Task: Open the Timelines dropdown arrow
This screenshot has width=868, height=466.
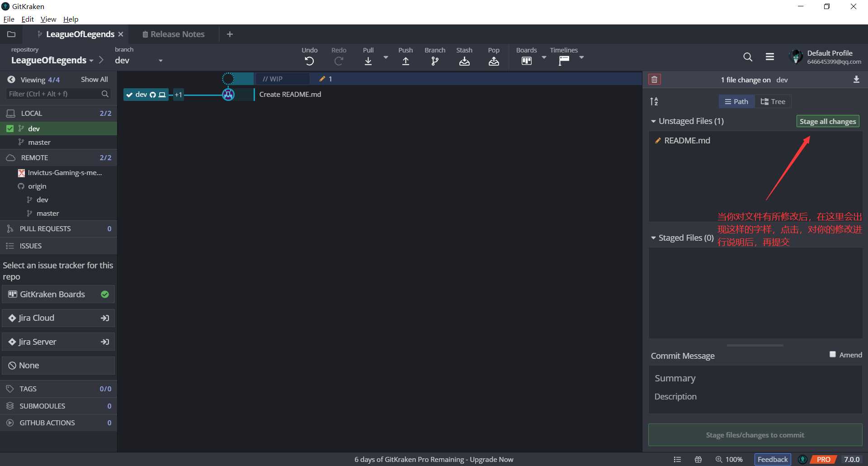Action: point(581,57)
